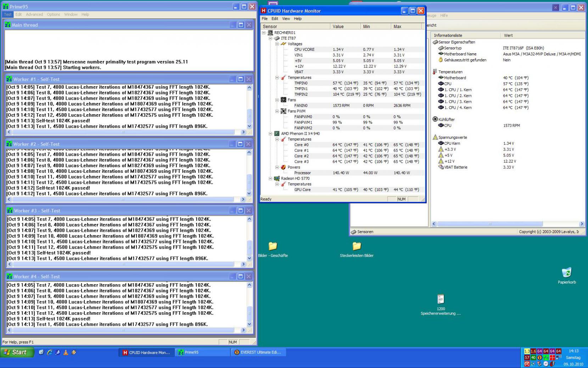
Task: Click the CPUID Hardware Monitor title icon
Action: (263, 11)
